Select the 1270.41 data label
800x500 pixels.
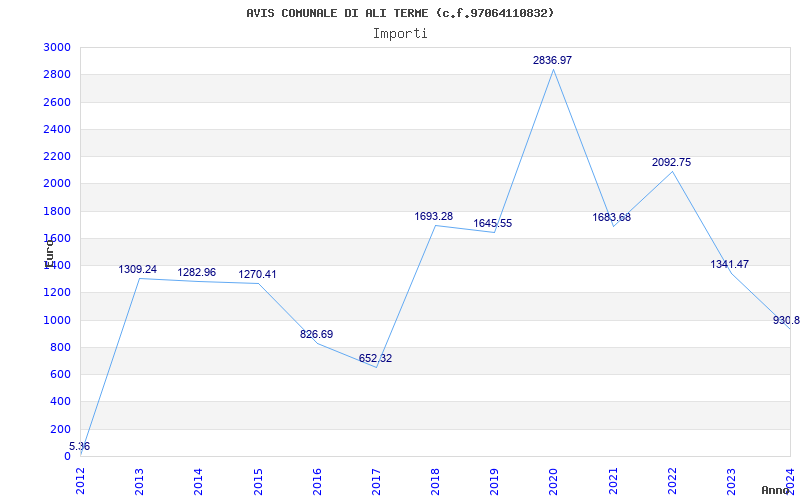257,274
